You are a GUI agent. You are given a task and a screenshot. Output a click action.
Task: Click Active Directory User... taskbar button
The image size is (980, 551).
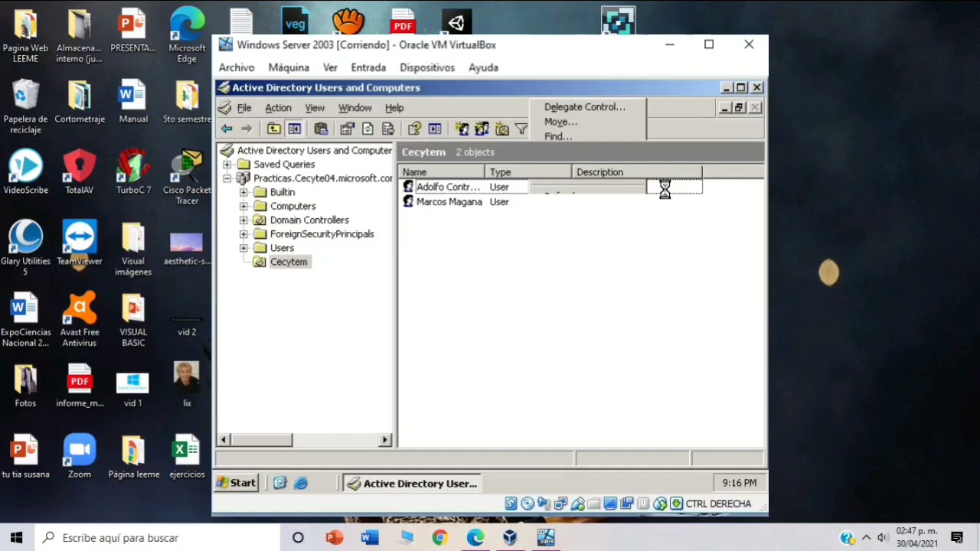[412, 483]
